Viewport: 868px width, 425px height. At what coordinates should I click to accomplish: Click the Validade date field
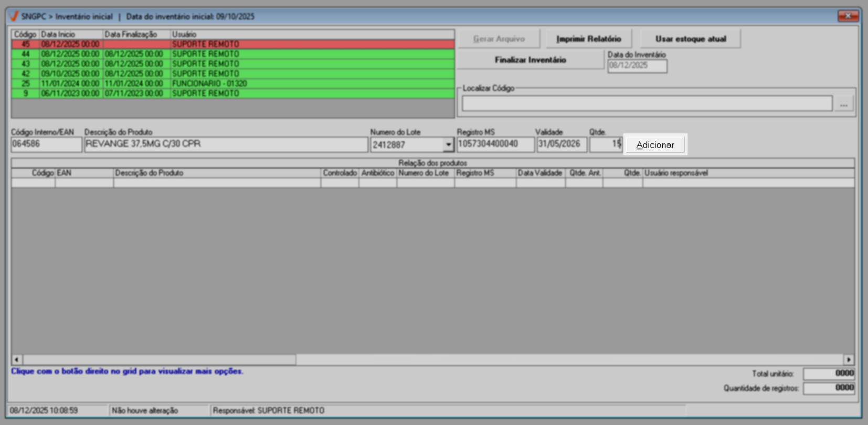tap(562, 144)
